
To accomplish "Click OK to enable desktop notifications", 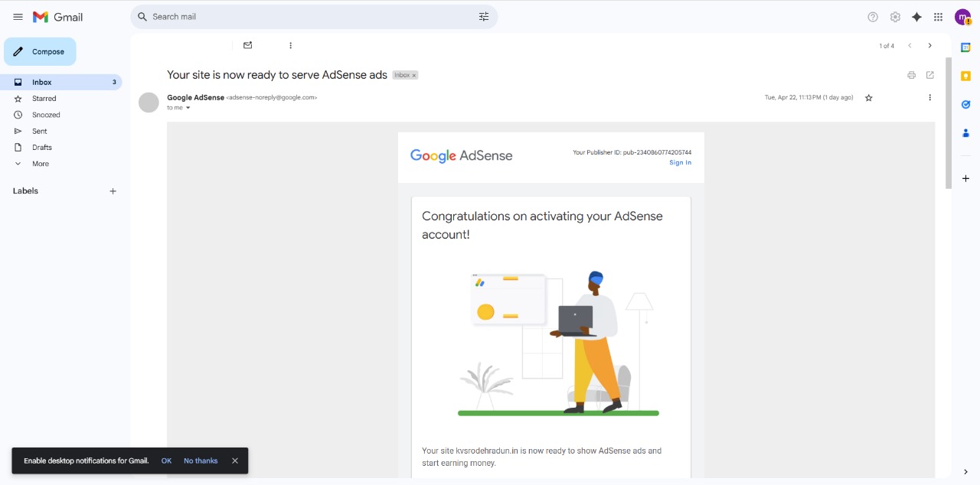I will point(166,461).
